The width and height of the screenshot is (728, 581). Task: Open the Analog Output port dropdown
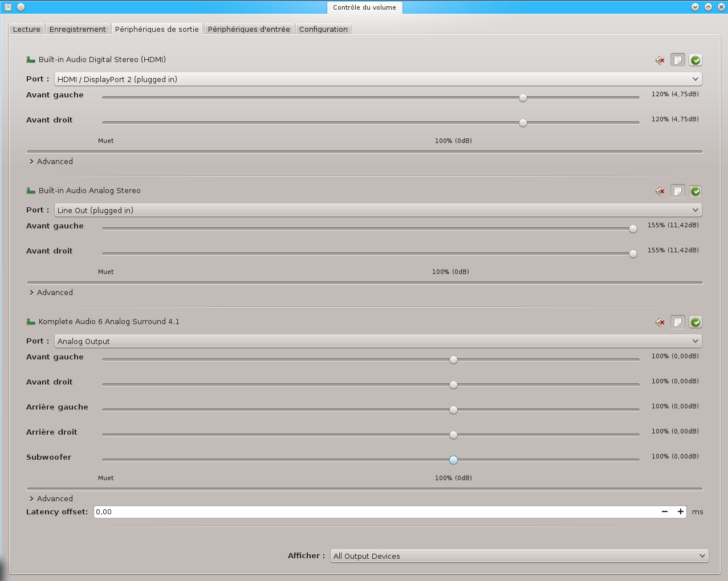point(378,341)
